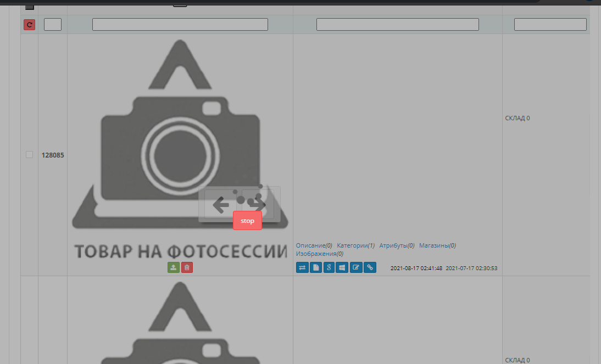Click the blue chain link icon
The width and height of the screenshot is (601, 364).
(370, 267)
